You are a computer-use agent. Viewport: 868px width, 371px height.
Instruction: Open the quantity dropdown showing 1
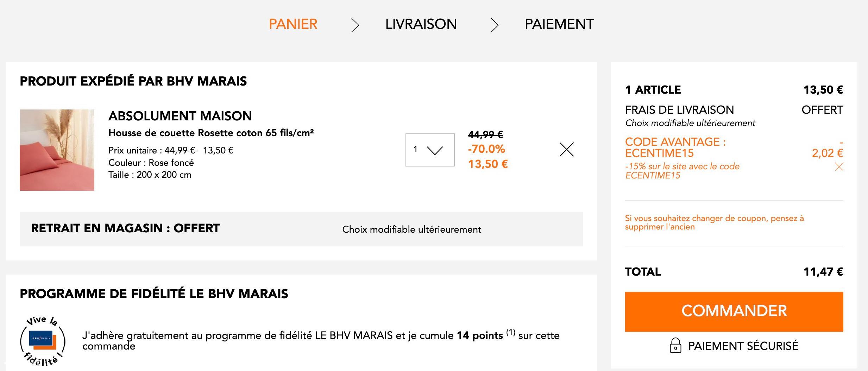click(x=430, y=150)
